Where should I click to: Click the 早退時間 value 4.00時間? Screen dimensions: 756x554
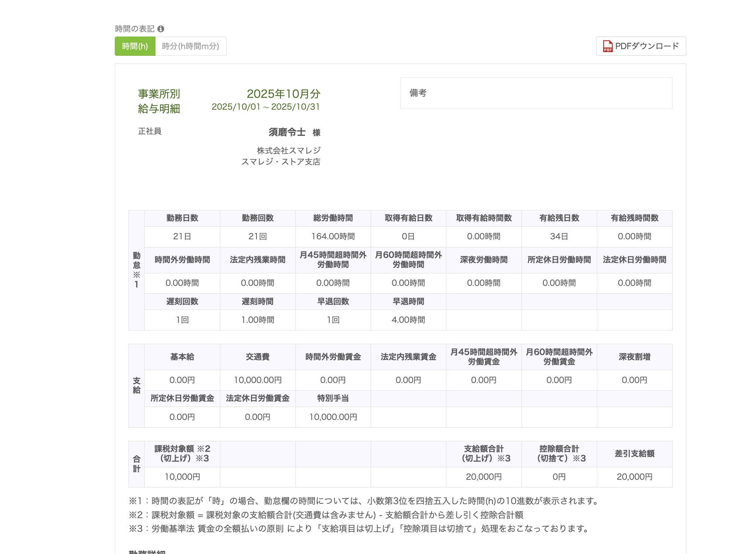[x=408, y=320]
